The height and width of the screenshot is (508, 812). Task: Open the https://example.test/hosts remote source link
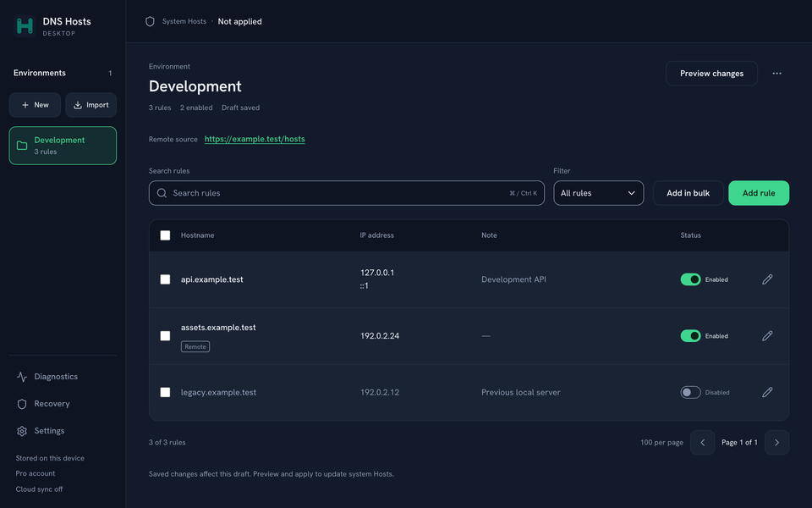coord(255,139)
